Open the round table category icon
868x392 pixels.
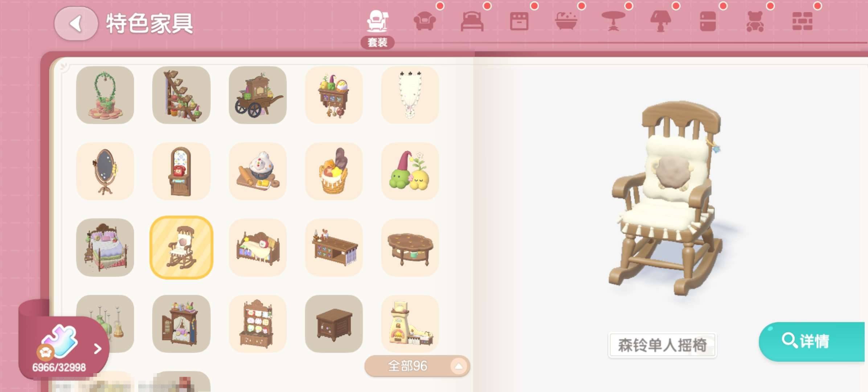pyautogui.click(x=613, y=21)
